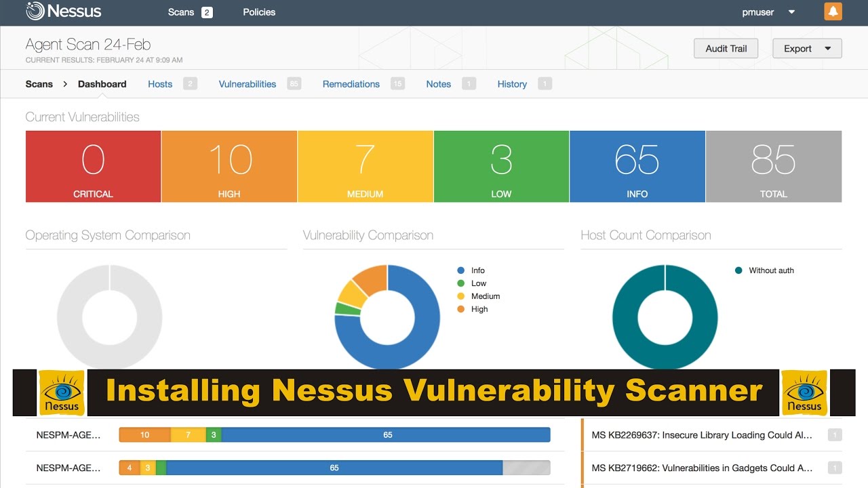
Task: Select the orange High tile showing 10
Action: pyautogui.click(x=229, y=166)
